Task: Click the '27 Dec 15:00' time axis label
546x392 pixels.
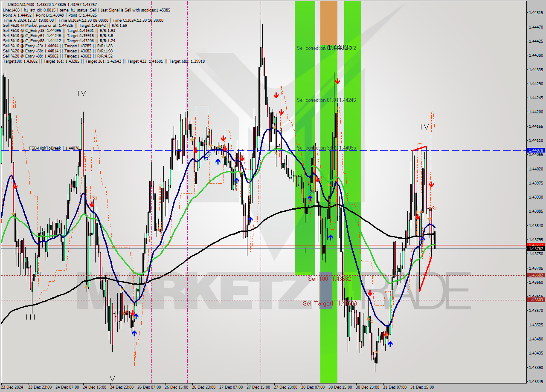Action: (258, 387)
